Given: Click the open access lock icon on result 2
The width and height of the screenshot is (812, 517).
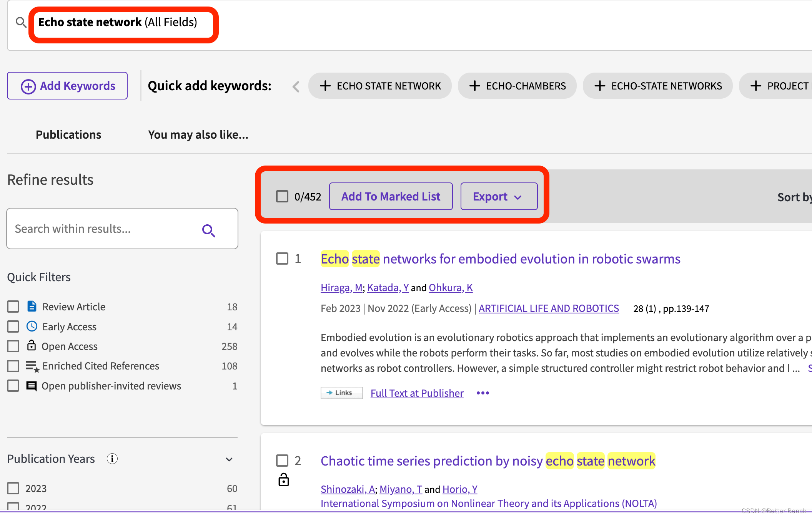Looking at the screenshot, I should 283,479.
